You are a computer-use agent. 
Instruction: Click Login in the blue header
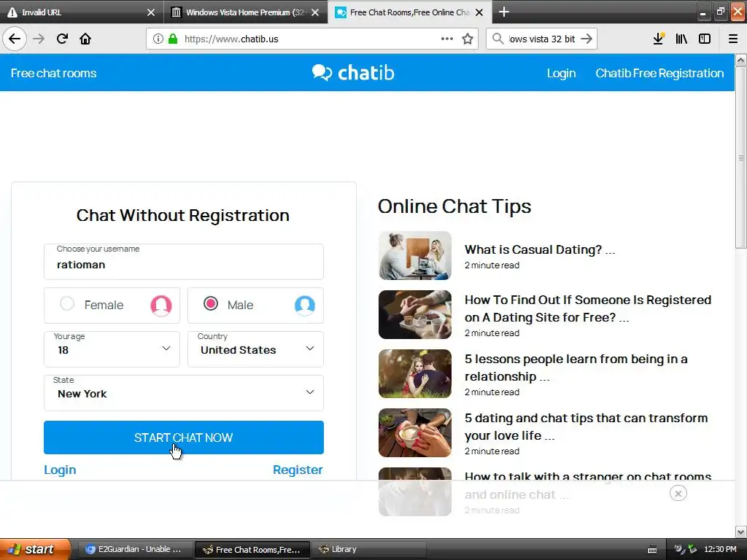click(561, 73)
